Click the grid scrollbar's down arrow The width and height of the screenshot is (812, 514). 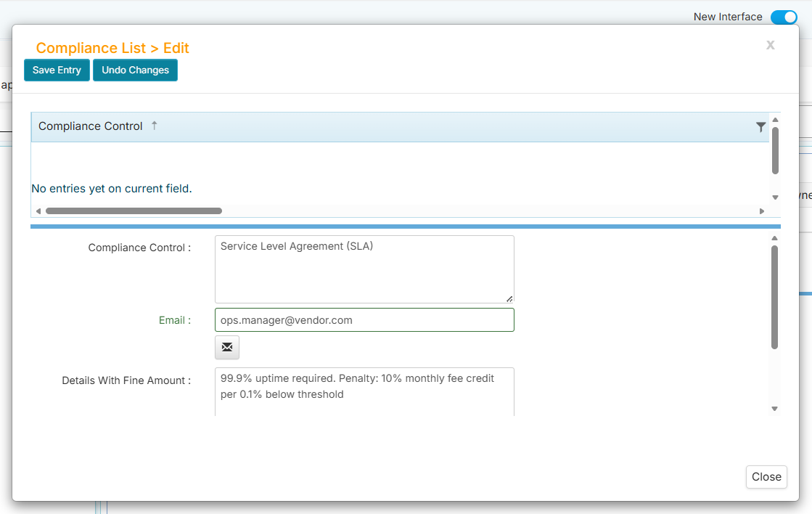tap(774, 196)
